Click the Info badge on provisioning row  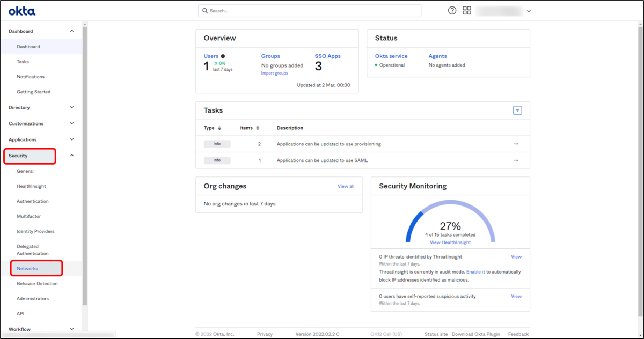(x=217, y=144)
